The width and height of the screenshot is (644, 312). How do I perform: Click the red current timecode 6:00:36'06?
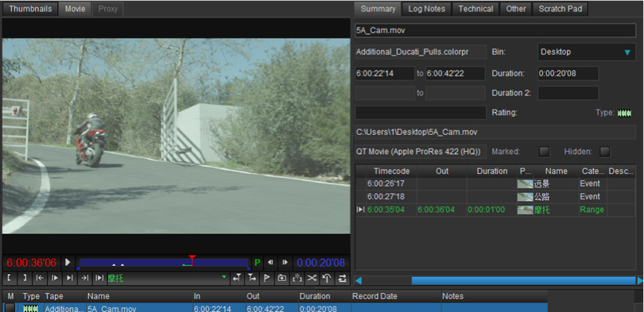31,263
